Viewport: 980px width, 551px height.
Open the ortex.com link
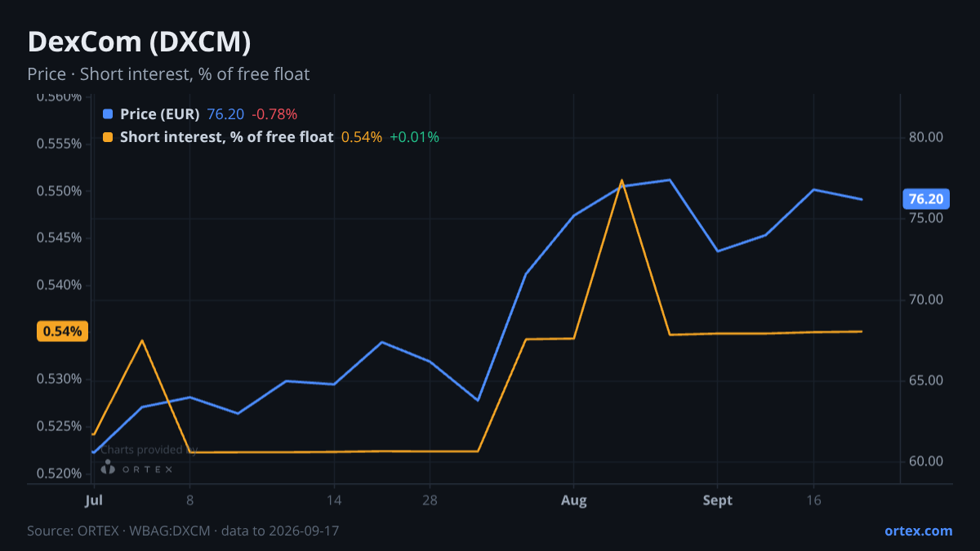point(918,531)
